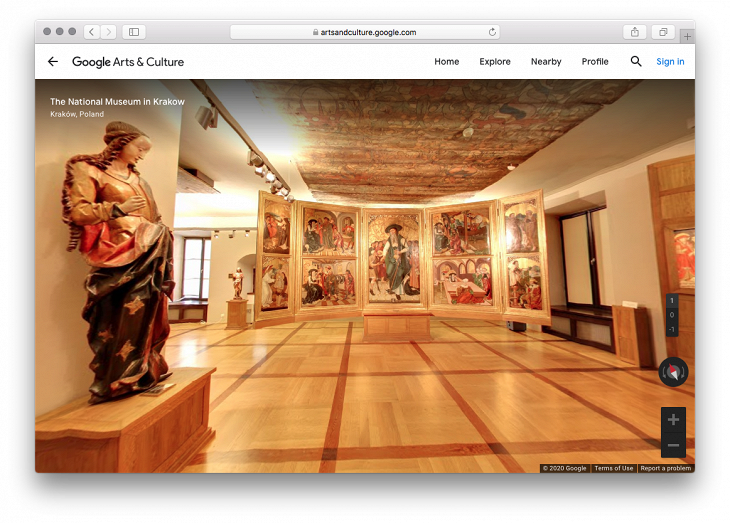Image resolution: width=730 pixels, height=523 pixels.
Task: Open a new tab with plus button
Action: click(687, 36)
